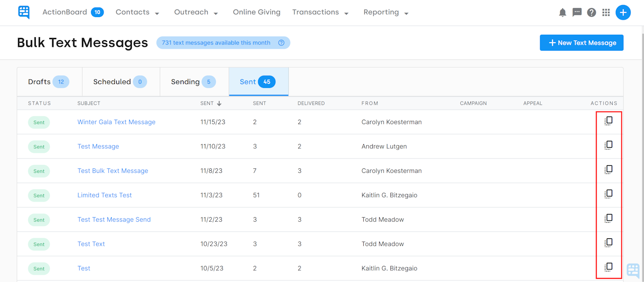The height and width of the screenshot is (282, 644).
Task: Expand the Contacts dropdown menu
Action: tap(137, 13)
